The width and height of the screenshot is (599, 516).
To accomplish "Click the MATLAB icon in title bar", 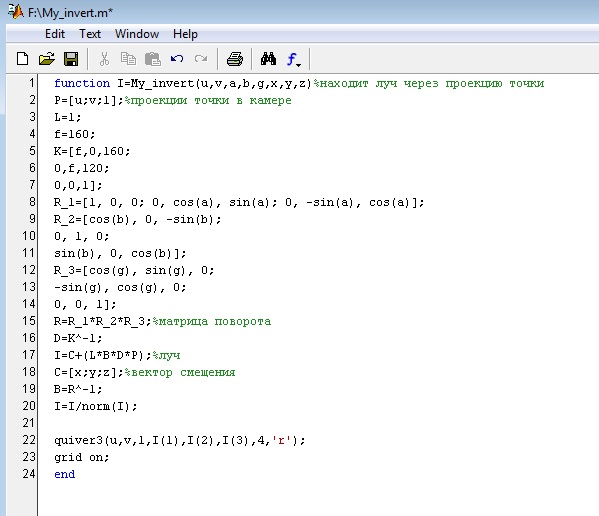I will pyautogui.click(x=16, y=11).
